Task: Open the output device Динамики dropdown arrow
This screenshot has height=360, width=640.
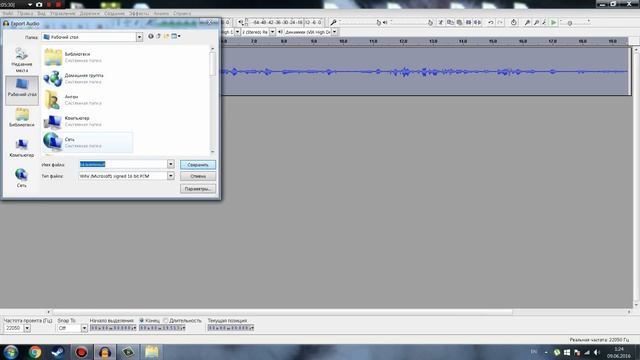Action: tap(334, 32)
